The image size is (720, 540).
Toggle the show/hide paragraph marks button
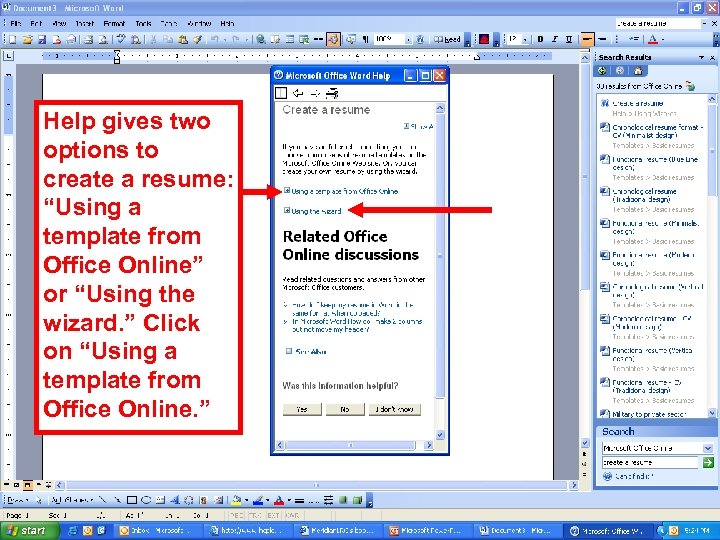(x=366, y=39)
